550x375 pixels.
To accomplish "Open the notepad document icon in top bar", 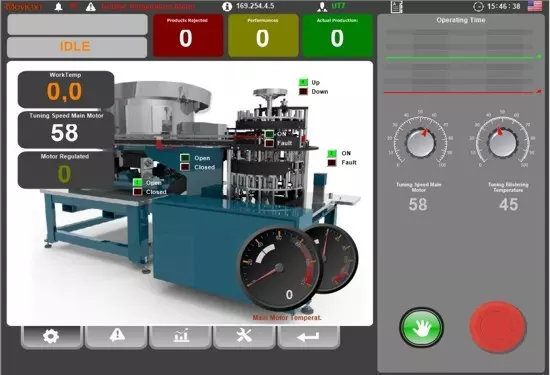I will tap(396, 7).
